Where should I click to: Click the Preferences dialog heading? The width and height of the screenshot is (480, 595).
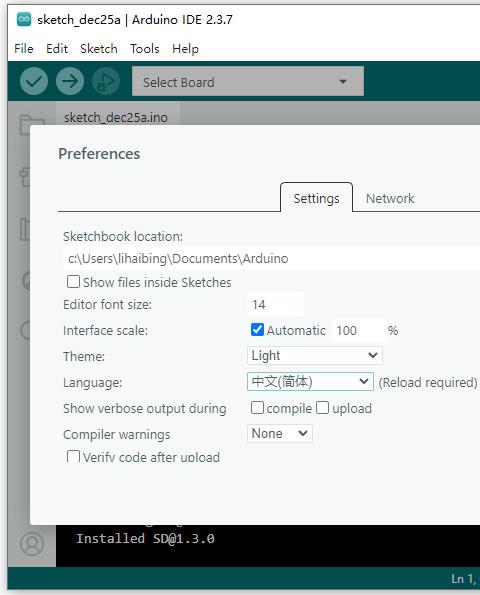(99, 154)
